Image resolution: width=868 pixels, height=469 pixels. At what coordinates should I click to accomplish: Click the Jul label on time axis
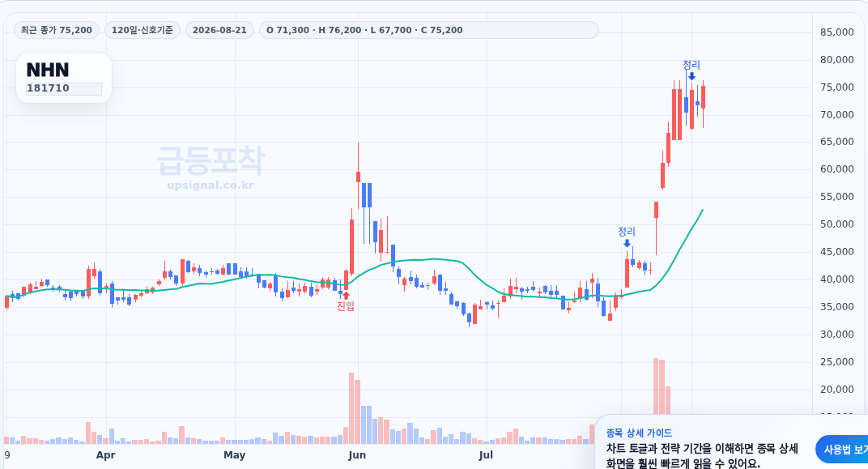click(486, 455)
